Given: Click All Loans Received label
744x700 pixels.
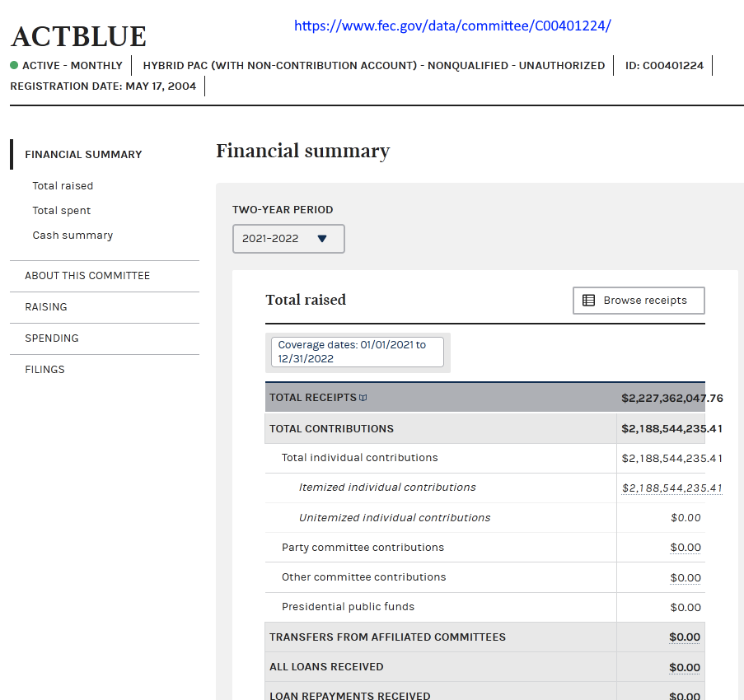Looking at the screenshot, I should pyautogui.click(x=326, y=667).
